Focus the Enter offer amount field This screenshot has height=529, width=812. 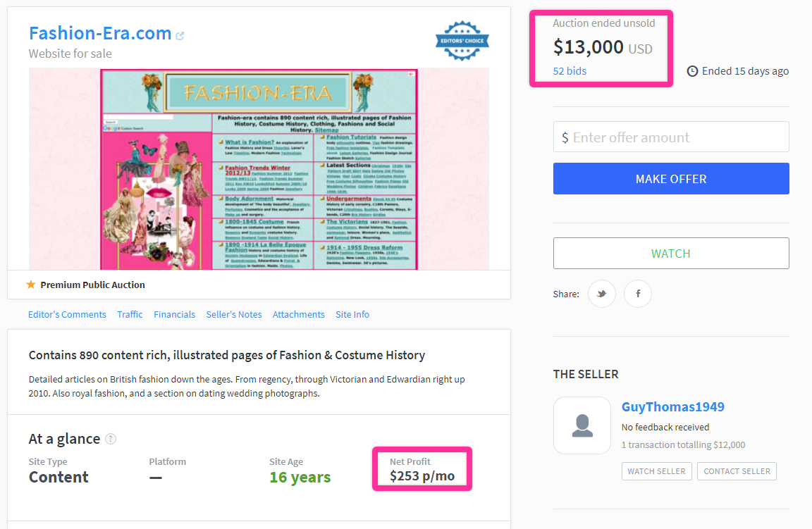tap(671, 137)
